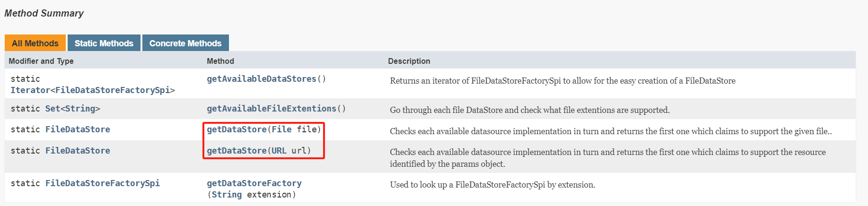Open the Iterator return type link
This screenshot has height=206, width=868.
pos(30,90)
